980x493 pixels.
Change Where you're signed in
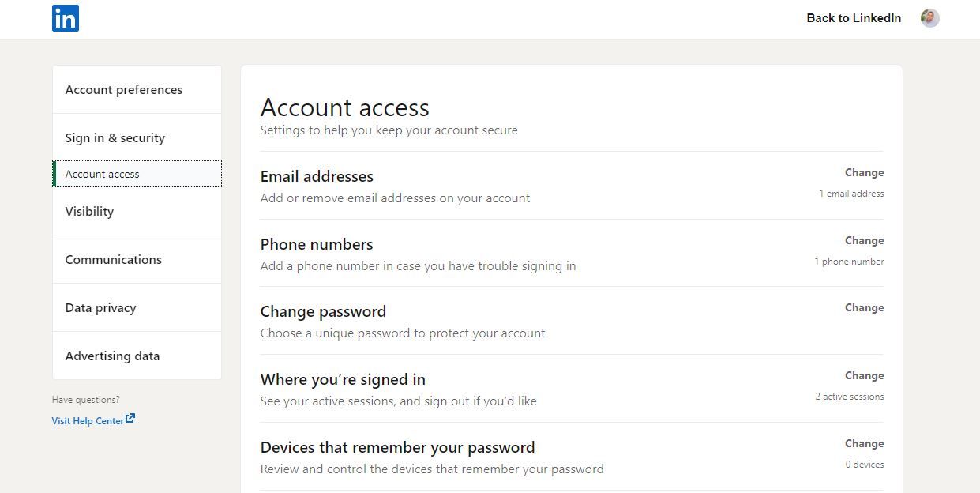864,376
